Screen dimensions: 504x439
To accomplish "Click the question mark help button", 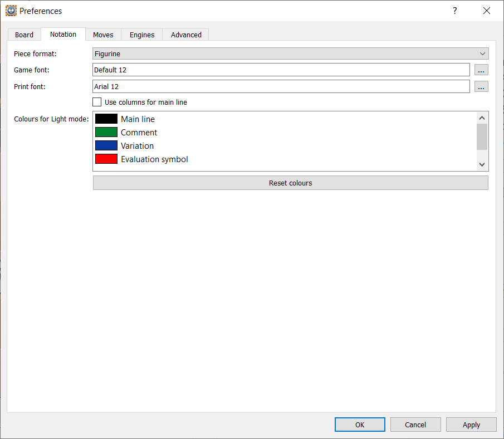I will (x=454, y=11).
